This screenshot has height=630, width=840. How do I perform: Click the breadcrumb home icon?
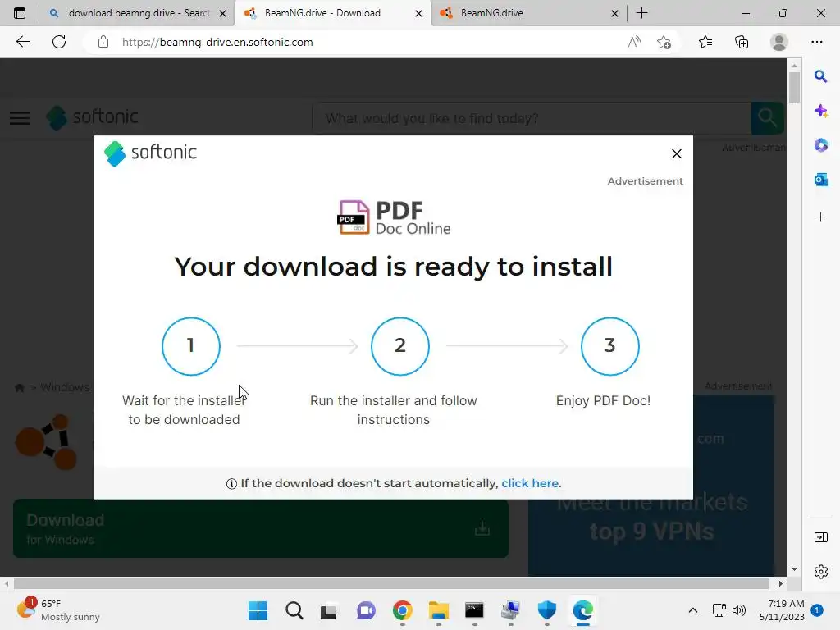click(x=20, y=388)
